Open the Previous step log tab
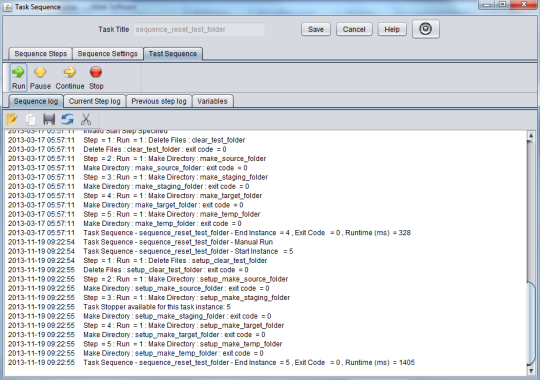Viewport: 540px width, 380px height. [159, 101]
